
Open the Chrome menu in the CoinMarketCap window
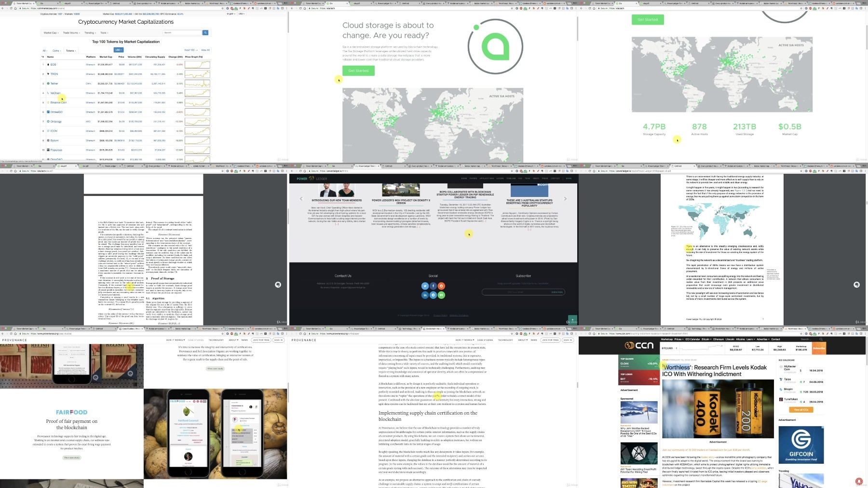coord(286,8)
